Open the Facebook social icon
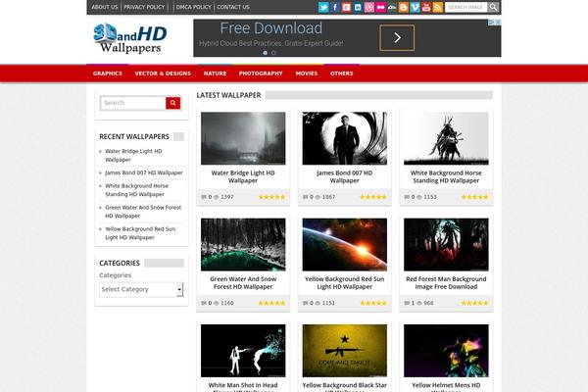 (x=335, y=7)
